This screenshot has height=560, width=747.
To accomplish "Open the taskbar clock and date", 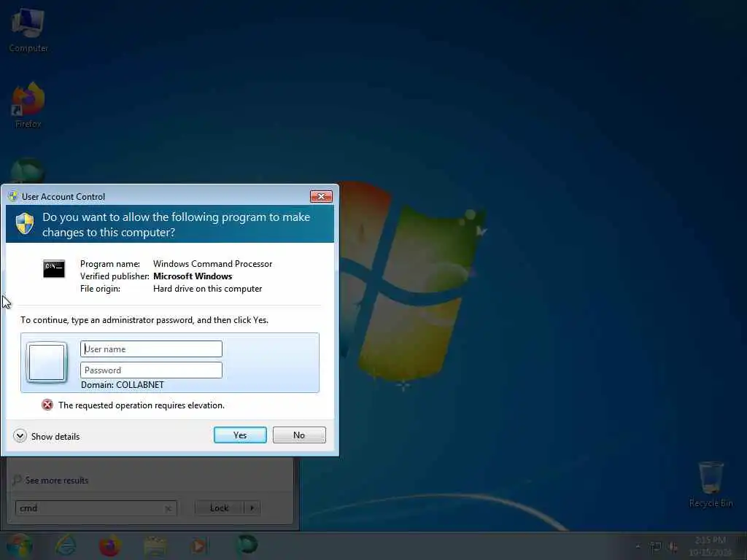I will (711, 546).
